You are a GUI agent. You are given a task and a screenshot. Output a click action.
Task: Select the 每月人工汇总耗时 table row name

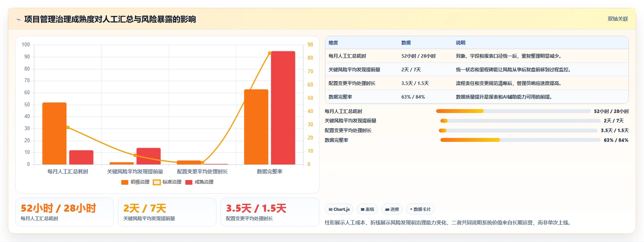coord(347,56)
